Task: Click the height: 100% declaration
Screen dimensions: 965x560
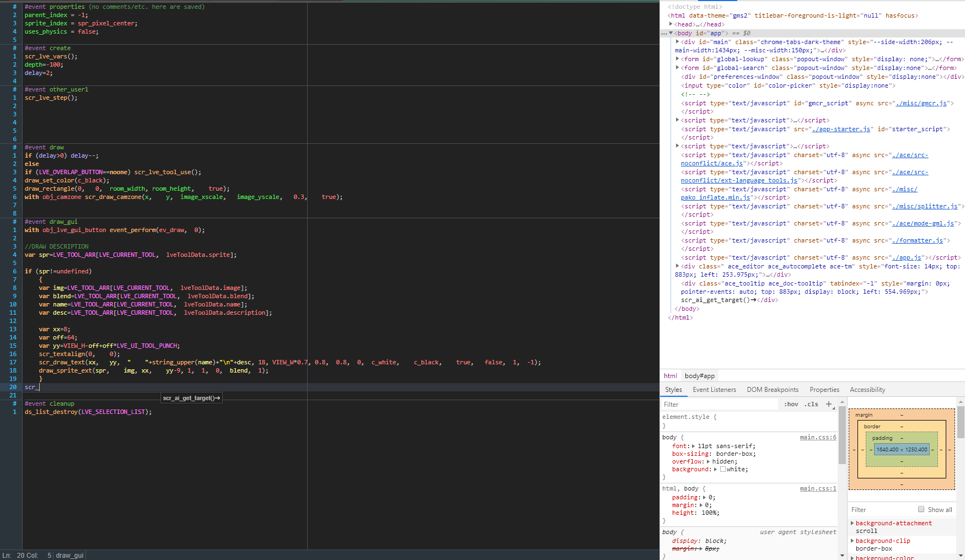Action: [x=696, y=513]
